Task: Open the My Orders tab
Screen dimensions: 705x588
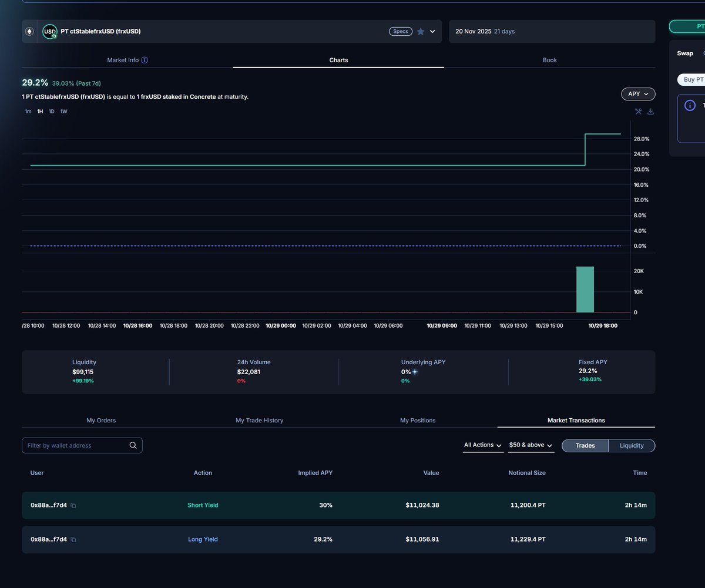Action: click(x=101, y=421)
